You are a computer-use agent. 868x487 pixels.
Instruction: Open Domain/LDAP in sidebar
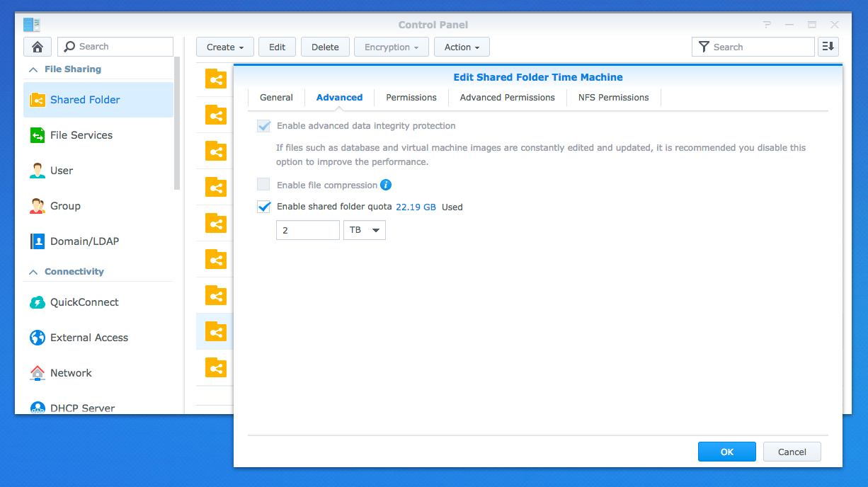[98, 241]
